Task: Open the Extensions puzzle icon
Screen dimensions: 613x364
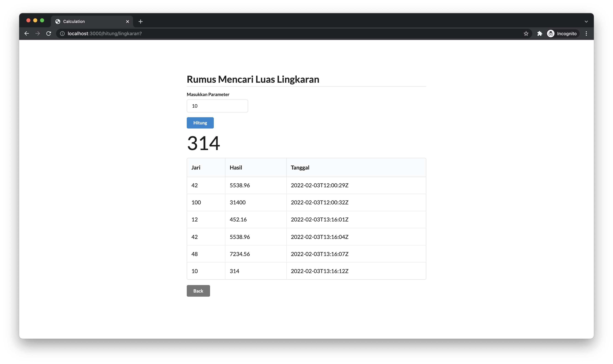Action: (540, 34)
